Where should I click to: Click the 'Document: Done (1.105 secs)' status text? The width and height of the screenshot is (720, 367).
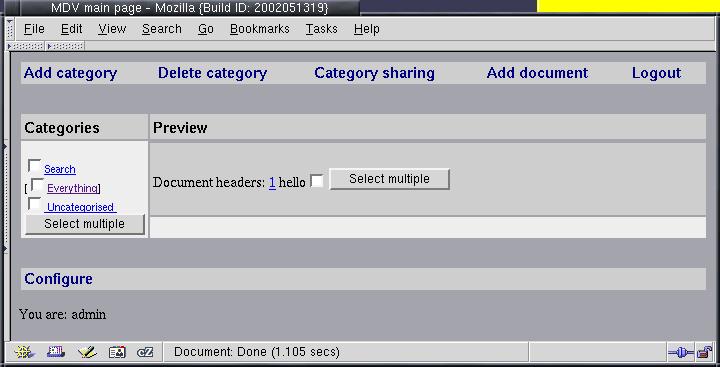coord(257,352)
